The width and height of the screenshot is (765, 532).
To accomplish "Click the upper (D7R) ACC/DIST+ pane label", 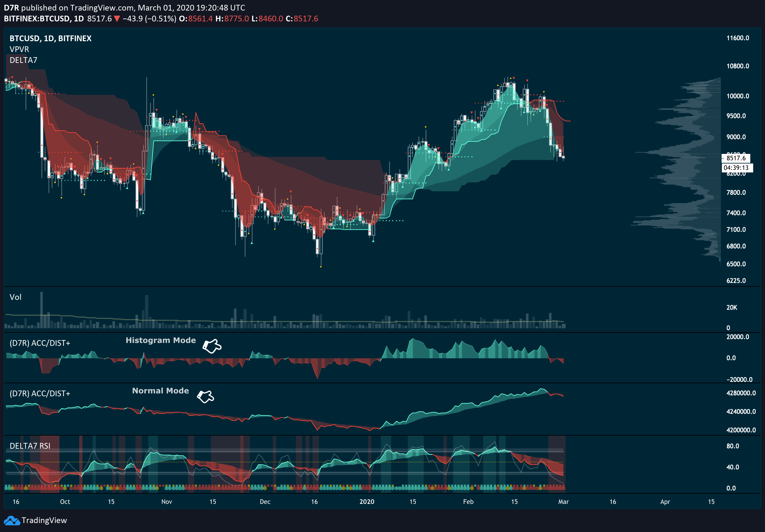I will pos(40,343).
